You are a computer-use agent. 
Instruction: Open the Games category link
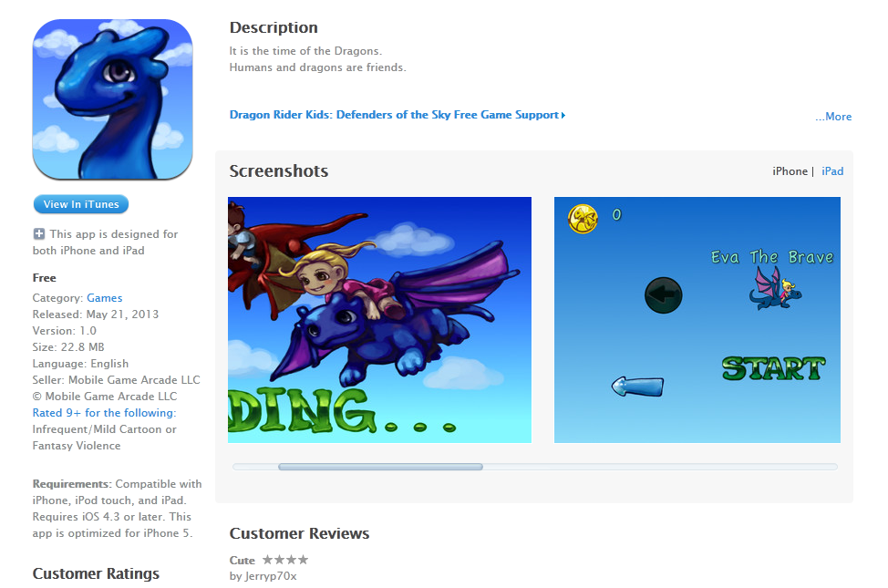point(104,298)
